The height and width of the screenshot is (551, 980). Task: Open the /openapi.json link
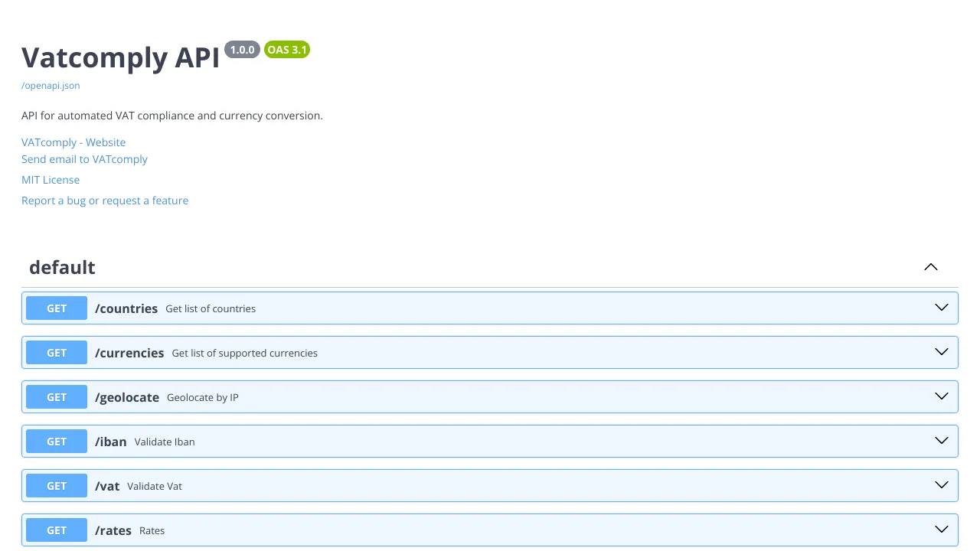coord(51,86)
